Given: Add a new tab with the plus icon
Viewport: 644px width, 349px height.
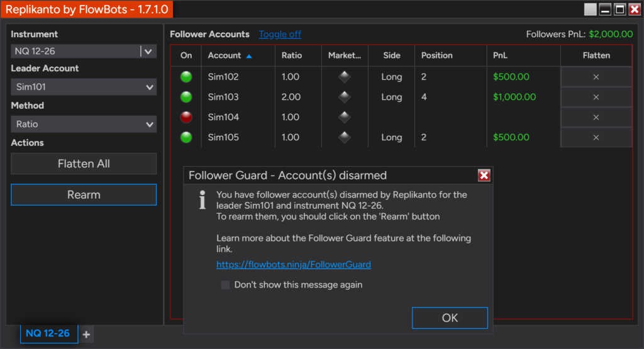Looking at the screenshot, I should tap(86, 334).
